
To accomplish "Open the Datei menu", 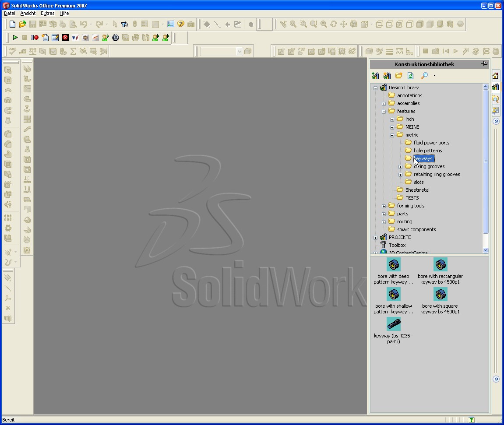I will [x=9, y=13].
